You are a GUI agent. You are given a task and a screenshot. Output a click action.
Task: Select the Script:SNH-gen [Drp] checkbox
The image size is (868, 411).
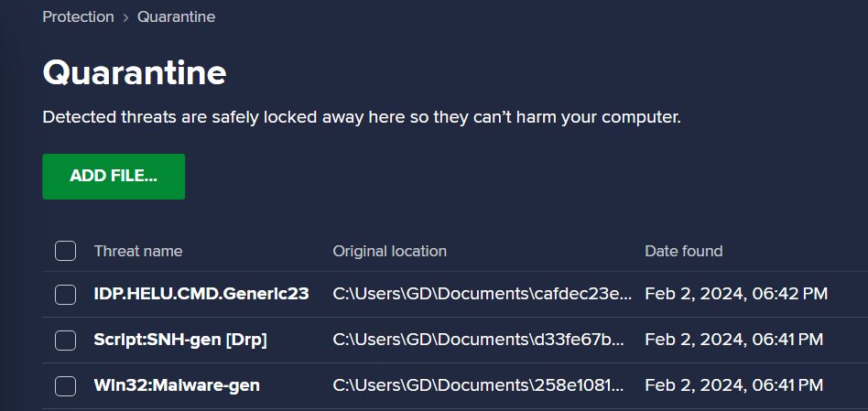click(65, 341)
